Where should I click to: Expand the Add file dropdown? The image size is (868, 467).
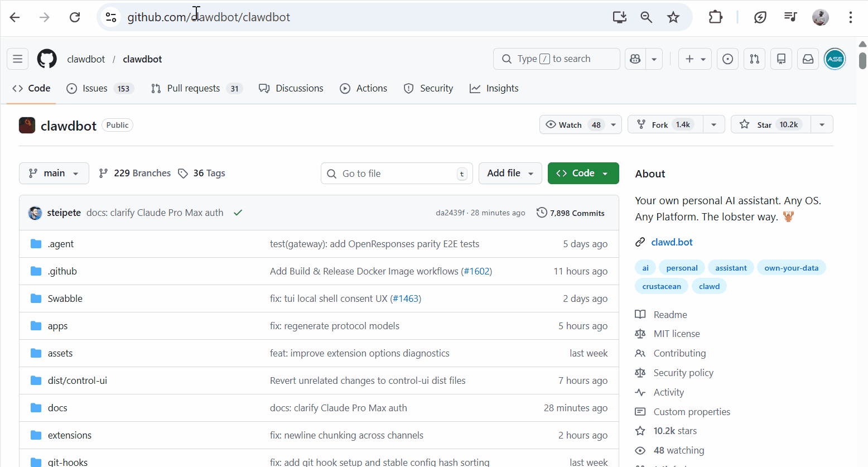[510, 173]
